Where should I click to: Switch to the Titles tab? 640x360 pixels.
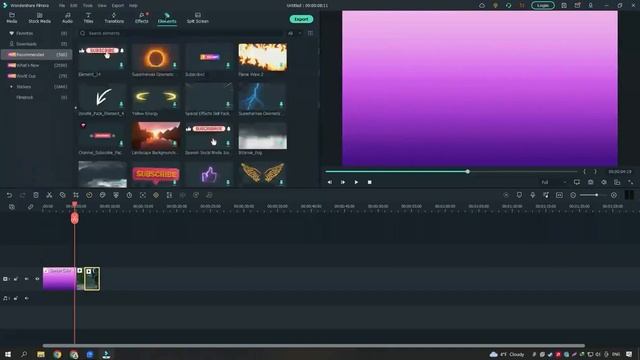[x=88, y=18]
